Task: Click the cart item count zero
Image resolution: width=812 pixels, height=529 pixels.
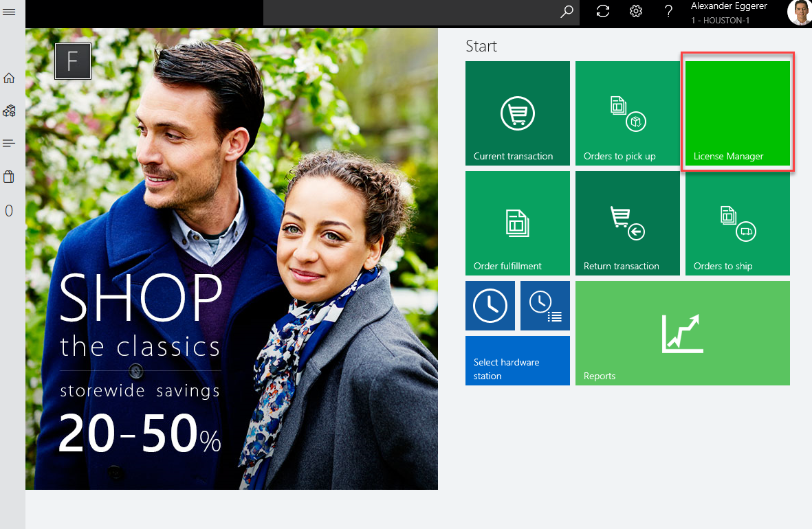Action: pos(9,211)
